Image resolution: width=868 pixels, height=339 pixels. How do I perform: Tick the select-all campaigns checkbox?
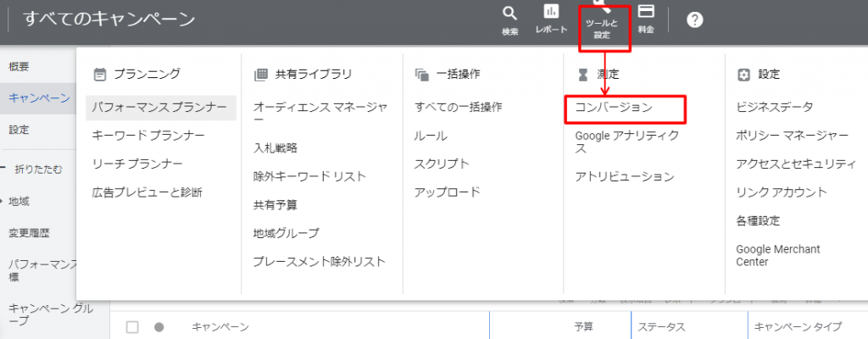132,326
